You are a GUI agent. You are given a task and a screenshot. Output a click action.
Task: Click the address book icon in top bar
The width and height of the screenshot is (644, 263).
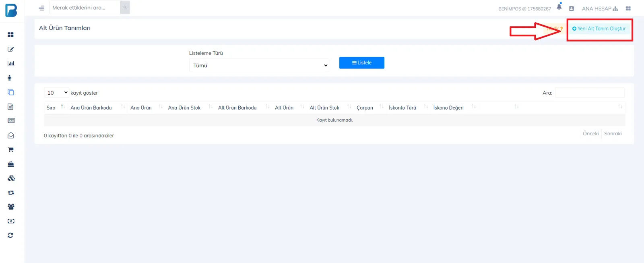point(571,8)
